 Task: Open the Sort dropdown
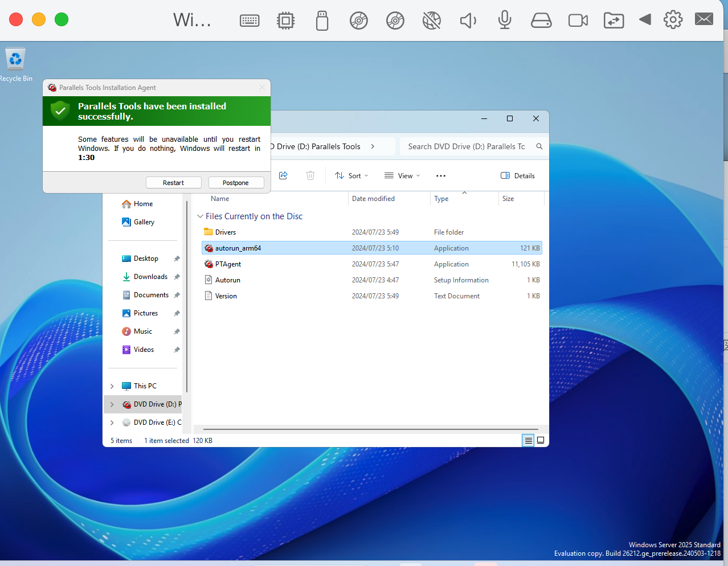[x=351, y=175]
